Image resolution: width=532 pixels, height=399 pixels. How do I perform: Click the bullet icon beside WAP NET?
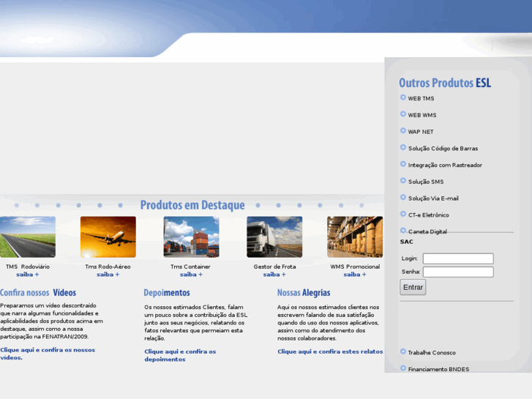[x=403, y=131]
